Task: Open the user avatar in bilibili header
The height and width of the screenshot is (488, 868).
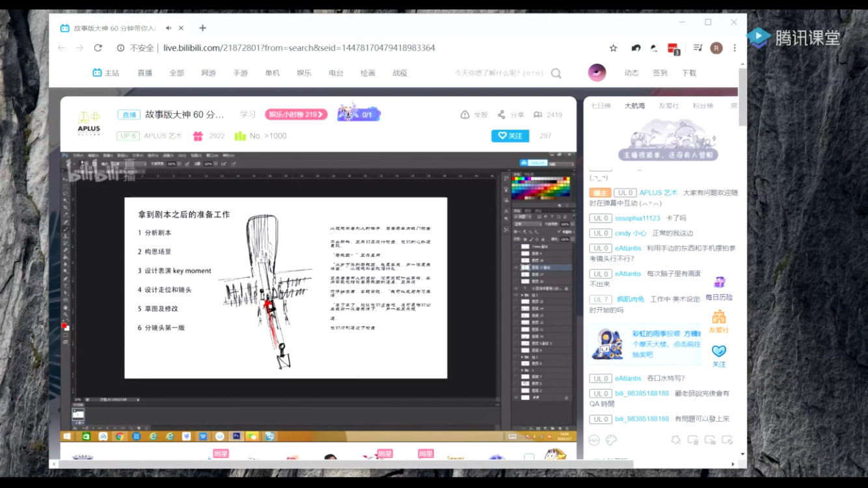Action: point(597,73)
